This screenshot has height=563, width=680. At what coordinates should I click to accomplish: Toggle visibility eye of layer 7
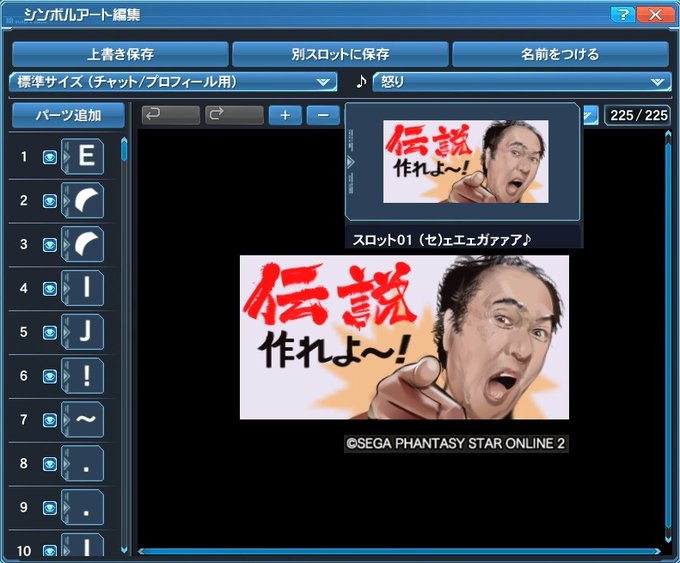point(49,420)
